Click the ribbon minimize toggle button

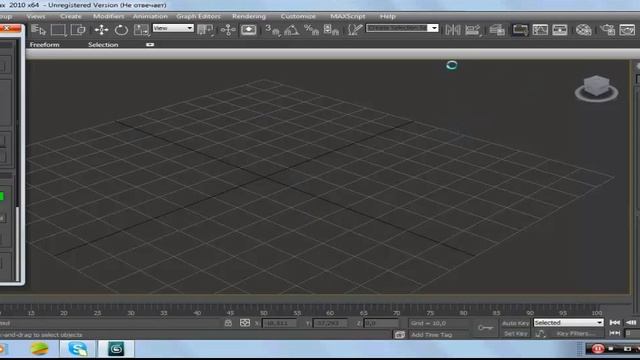[150, 44]
